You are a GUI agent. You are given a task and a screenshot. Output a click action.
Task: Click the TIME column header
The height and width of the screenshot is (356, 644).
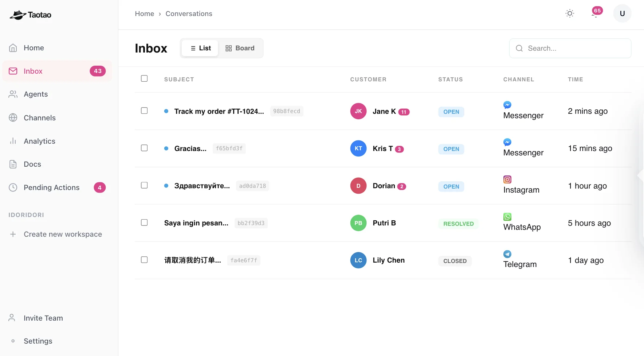(x=575, y=80)
